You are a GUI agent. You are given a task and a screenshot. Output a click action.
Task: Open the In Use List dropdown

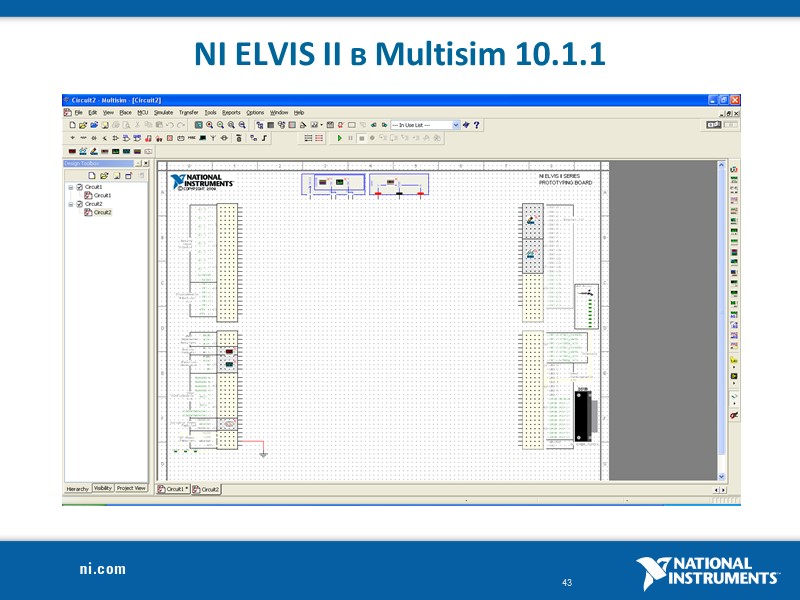pyautogui.click(x=457, y=124)
